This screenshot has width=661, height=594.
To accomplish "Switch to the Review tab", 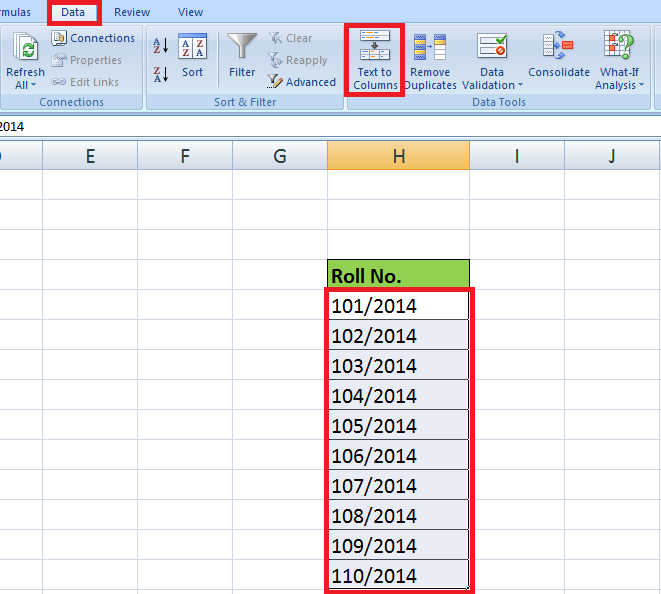I will [132, 12].
